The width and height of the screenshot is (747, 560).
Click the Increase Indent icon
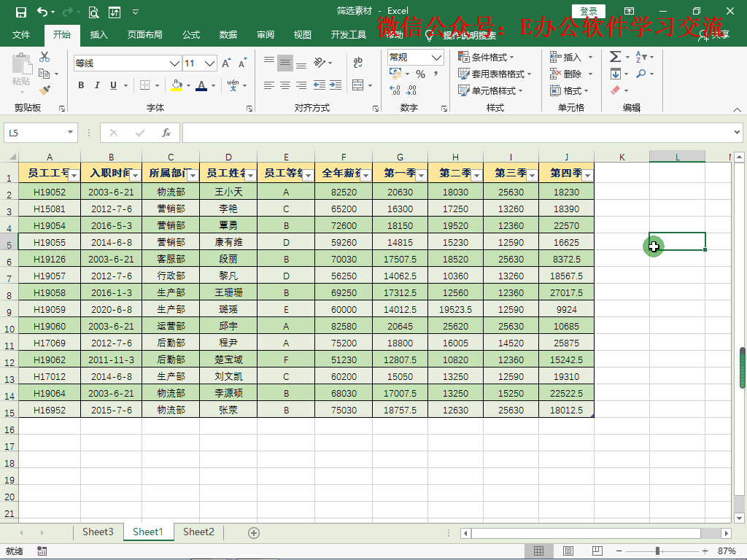coord(336,85)
